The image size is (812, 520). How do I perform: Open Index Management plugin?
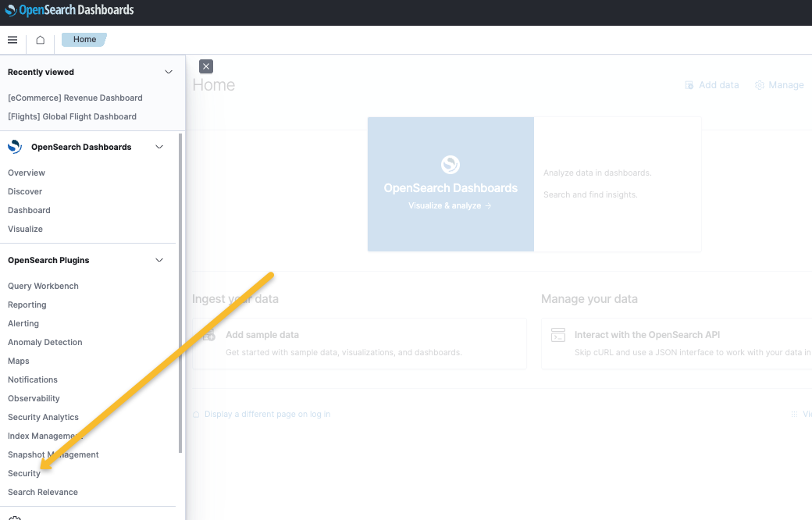click(x=45, y=436)
